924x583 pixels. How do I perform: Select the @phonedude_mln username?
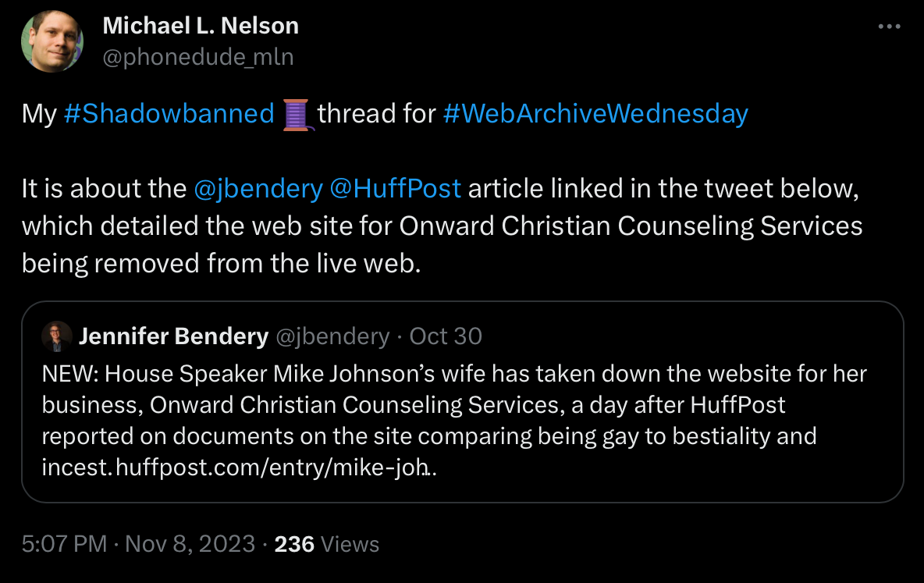[198, 56]
